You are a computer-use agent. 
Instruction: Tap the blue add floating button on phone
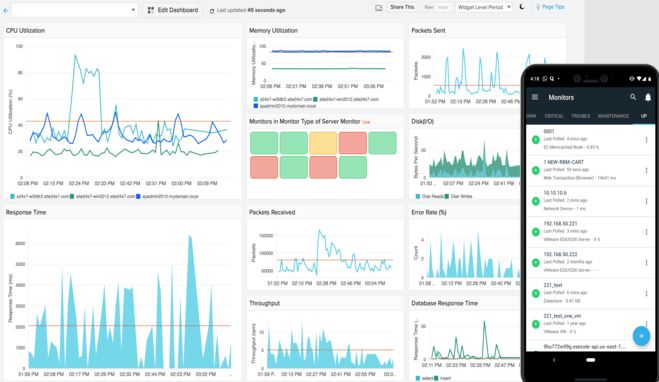pos(641,336)
